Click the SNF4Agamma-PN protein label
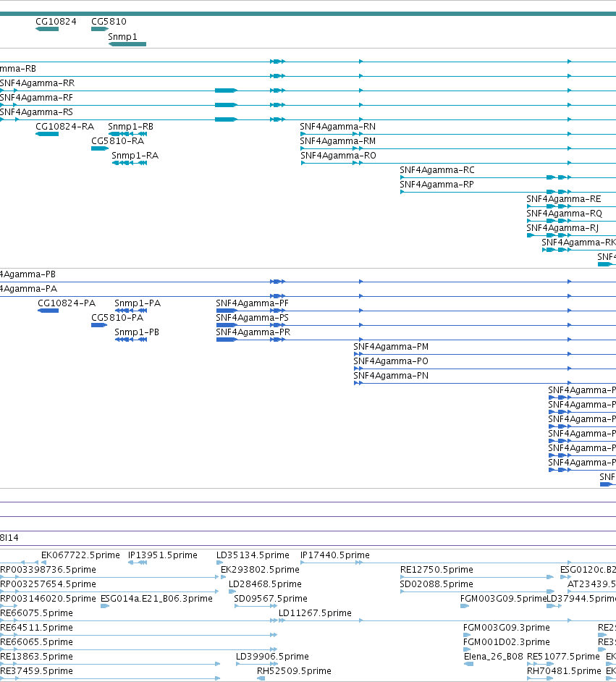Screen dimensions: 616x682 pos(391,375)
